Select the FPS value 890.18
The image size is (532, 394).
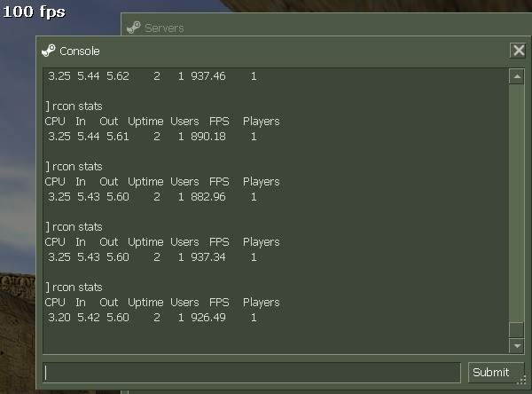208,137
